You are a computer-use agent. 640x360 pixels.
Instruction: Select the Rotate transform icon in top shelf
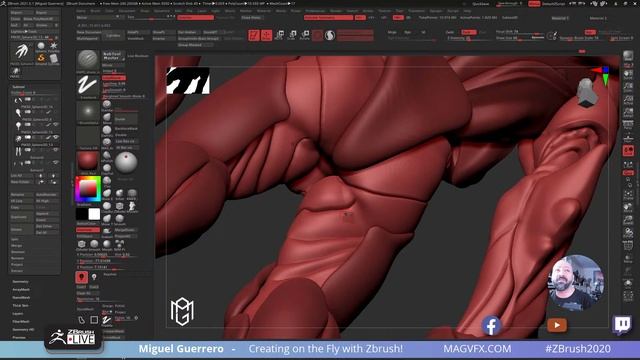[x=305, y=36]
